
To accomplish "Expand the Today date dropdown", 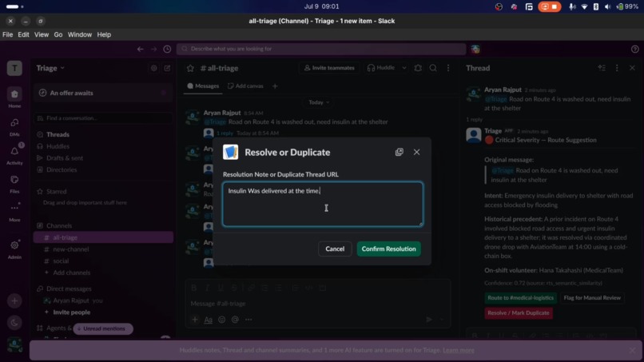I will click(319, 102).
